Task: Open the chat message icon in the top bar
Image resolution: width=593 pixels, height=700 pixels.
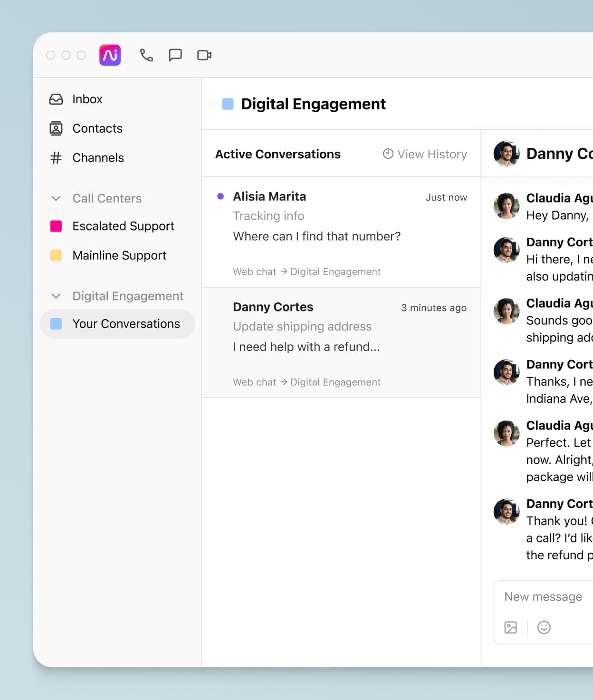Action: [175, 55]
